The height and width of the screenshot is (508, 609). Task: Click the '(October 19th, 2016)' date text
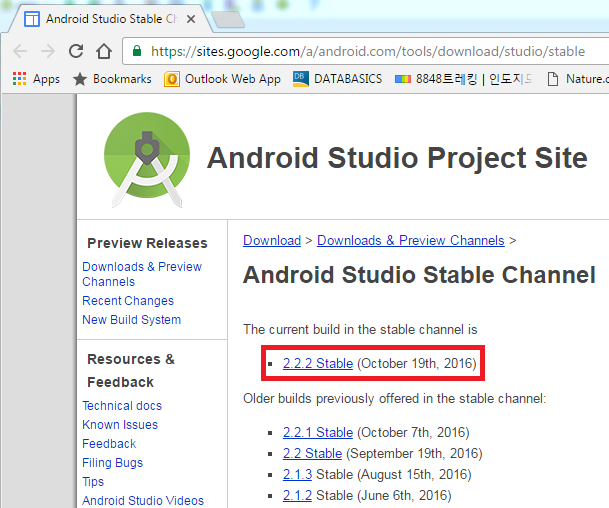[x=417, y=364]
